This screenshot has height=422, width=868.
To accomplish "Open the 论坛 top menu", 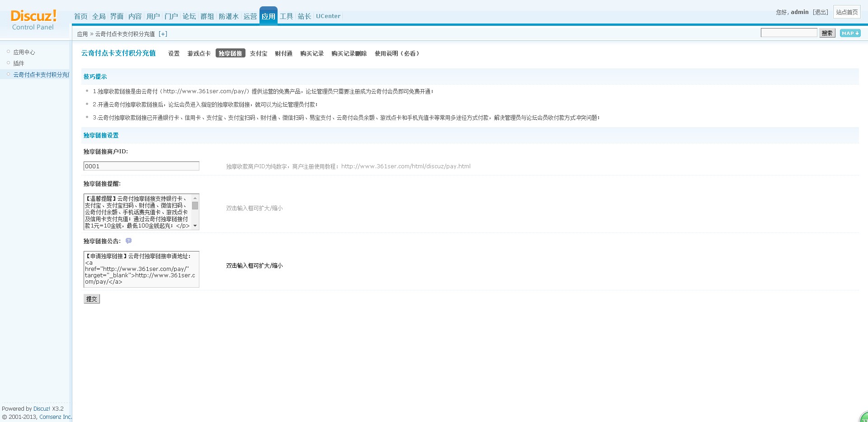I will pos(189,16).
